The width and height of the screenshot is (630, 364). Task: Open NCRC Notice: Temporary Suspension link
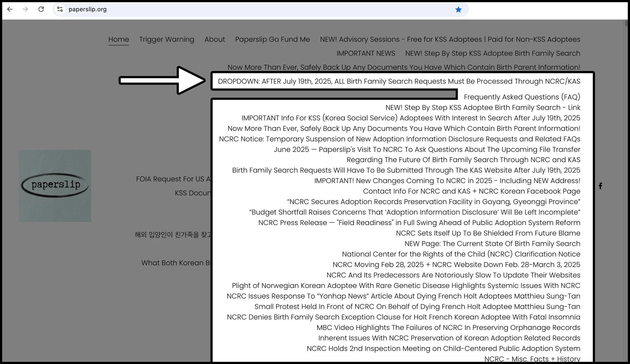tap(400, 139)
